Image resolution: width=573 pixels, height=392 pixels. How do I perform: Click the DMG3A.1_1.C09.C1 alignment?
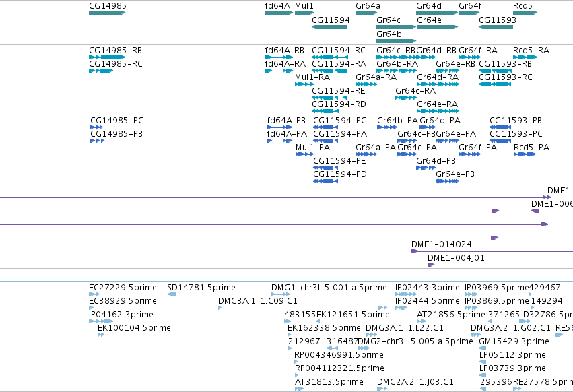[302, 308]
